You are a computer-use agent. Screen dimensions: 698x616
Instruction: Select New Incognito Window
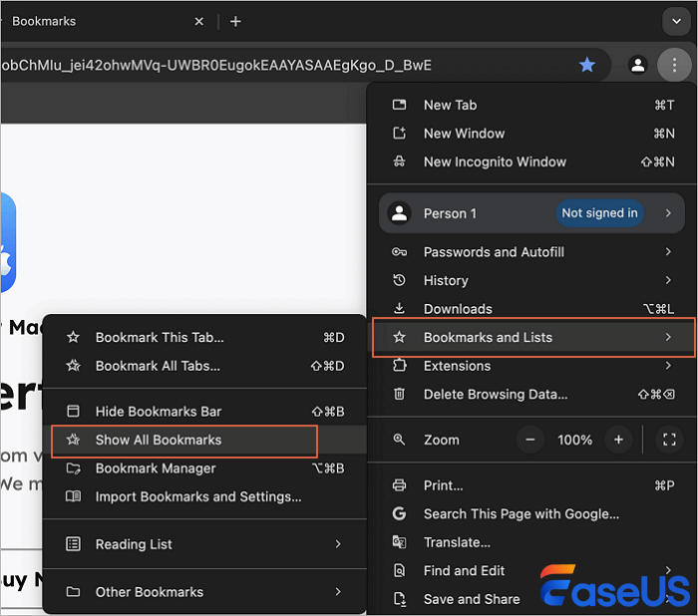pos(495,161)
